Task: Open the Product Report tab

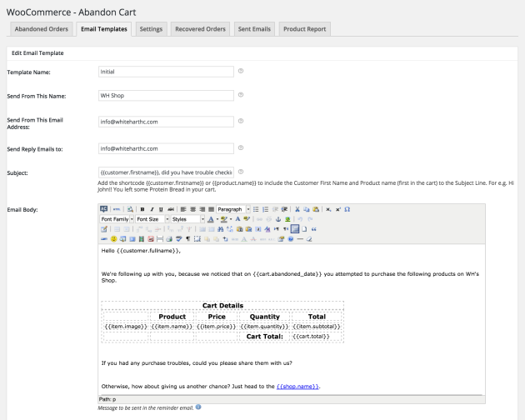Action: click(x=305, y=29)
